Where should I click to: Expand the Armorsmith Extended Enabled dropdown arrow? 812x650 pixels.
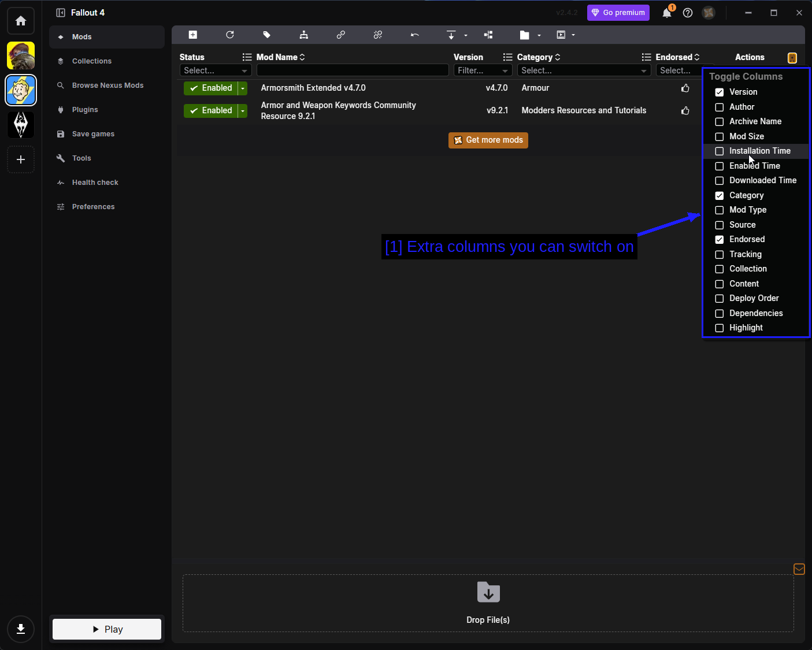243,88
